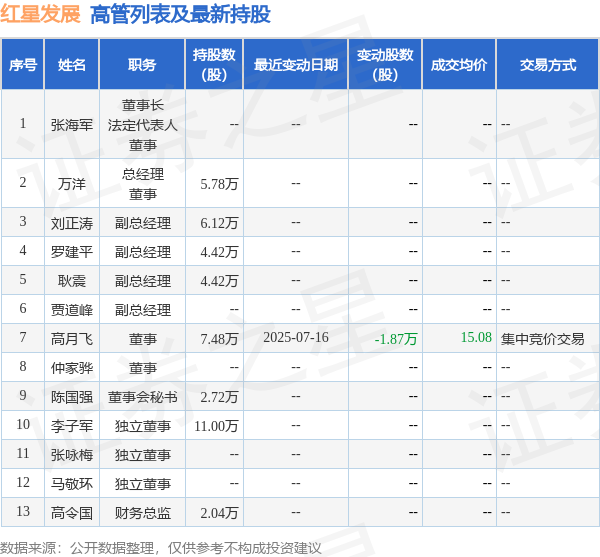Click row number 10
This screenshot has width=600, height=557.
(23, 424)
